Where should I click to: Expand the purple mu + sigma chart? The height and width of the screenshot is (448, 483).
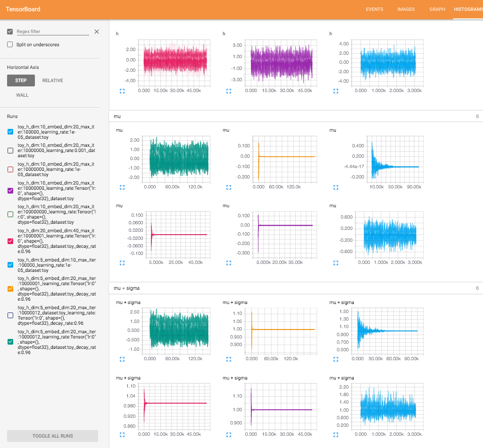229,435
